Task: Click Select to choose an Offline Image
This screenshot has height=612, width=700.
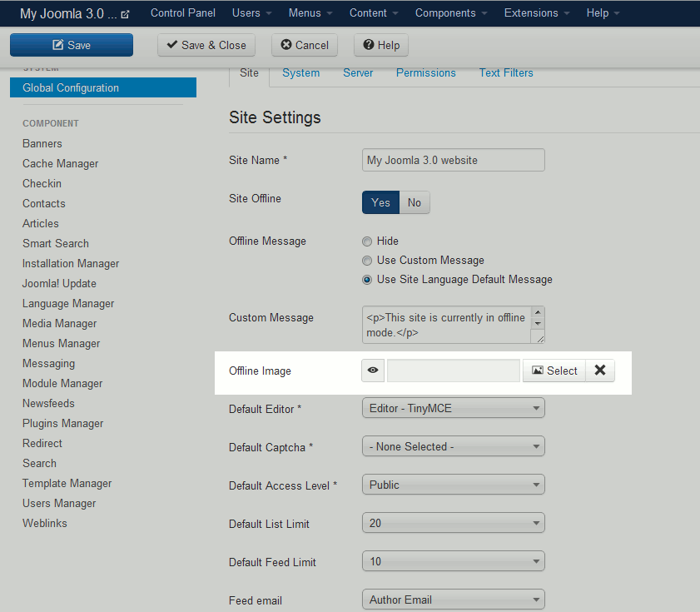Action: tap(554, 371)
